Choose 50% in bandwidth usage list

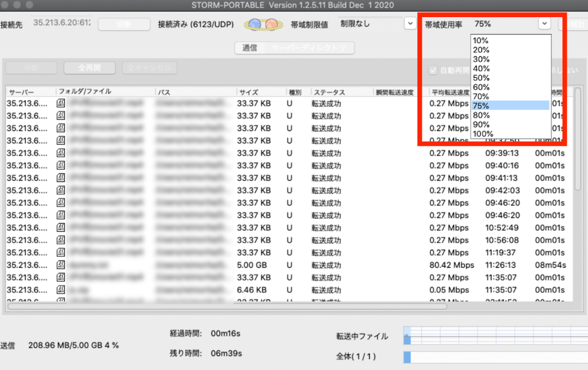[x=510, y=78]
